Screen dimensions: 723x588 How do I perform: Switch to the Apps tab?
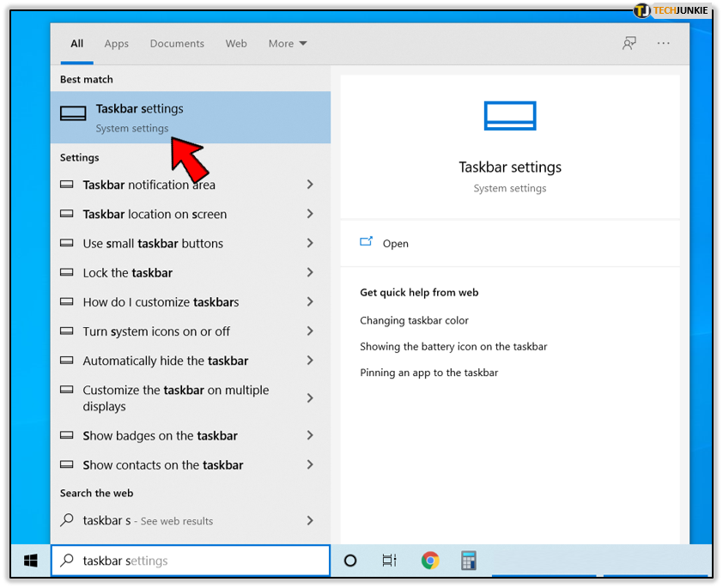[117, 44]
